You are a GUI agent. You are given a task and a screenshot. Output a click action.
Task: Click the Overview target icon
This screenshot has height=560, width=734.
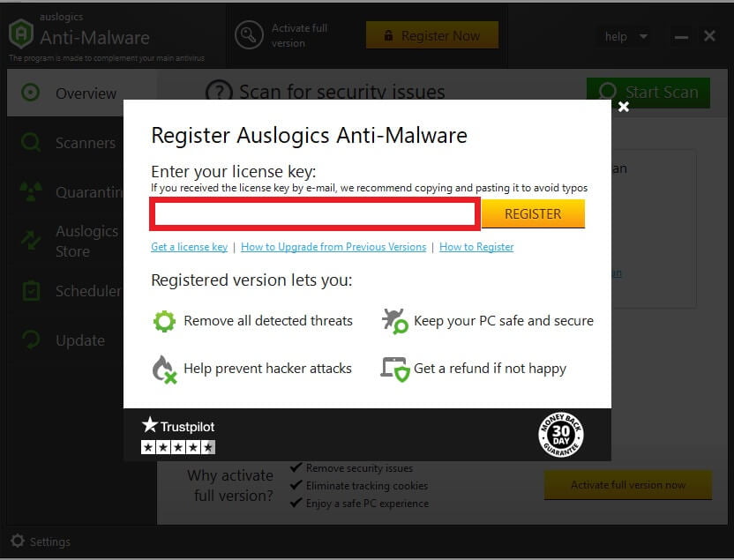coord(31,93)
